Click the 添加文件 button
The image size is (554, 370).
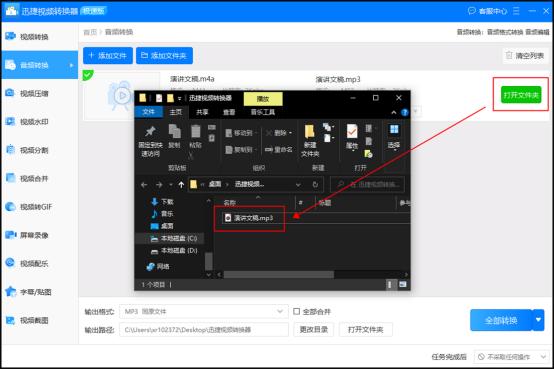click(x=108, y=55)
